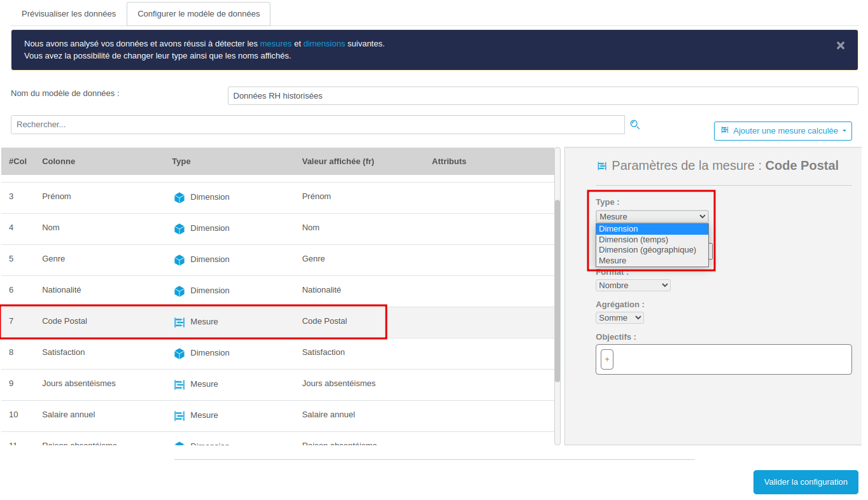Choose Dimension (temps) in the Type list
The height and width of the screenshot is (500, 868).
click(633, 240)
